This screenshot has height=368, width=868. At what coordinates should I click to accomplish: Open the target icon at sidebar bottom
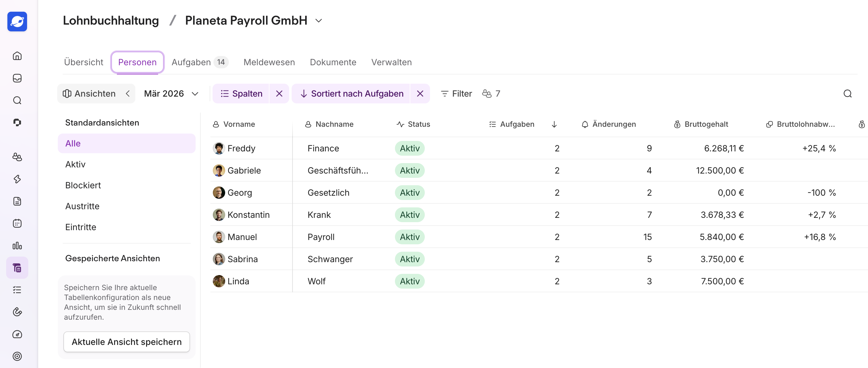17,356
